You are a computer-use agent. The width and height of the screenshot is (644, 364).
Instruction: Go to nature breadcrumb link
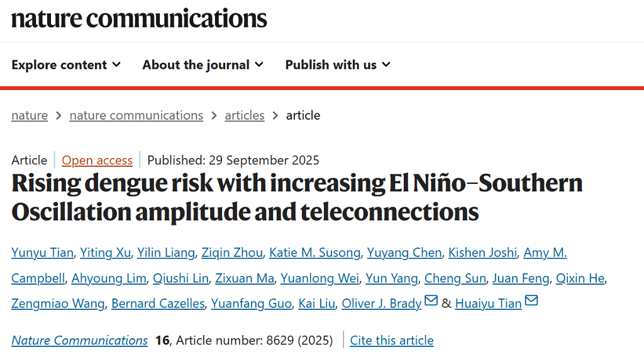(x=30, y=115)
